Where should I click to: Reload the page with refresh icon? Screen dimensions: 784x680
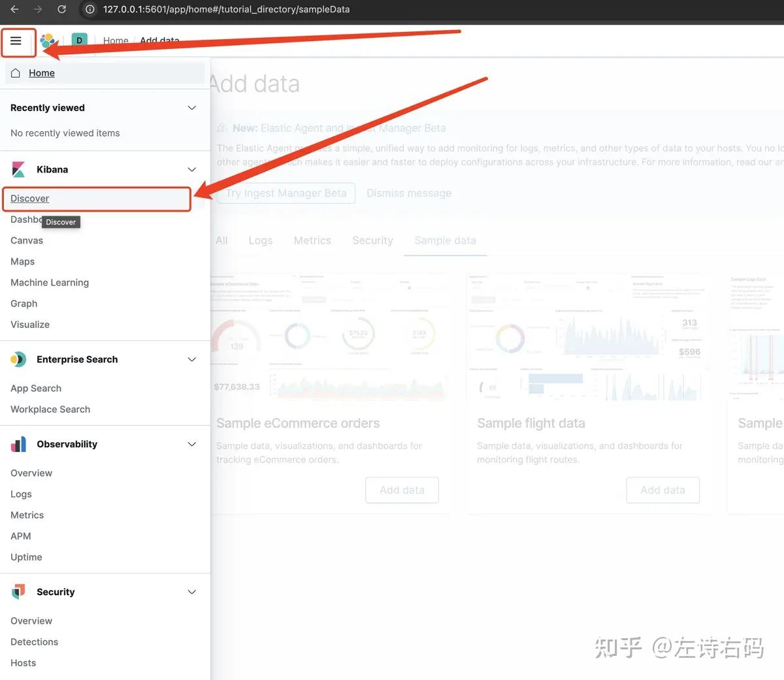(x=61, y=9)
